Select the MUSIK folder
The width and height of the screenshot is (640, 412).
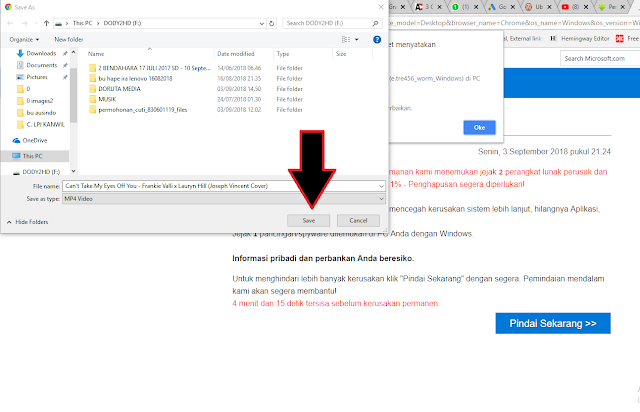(x=102, y=99)
